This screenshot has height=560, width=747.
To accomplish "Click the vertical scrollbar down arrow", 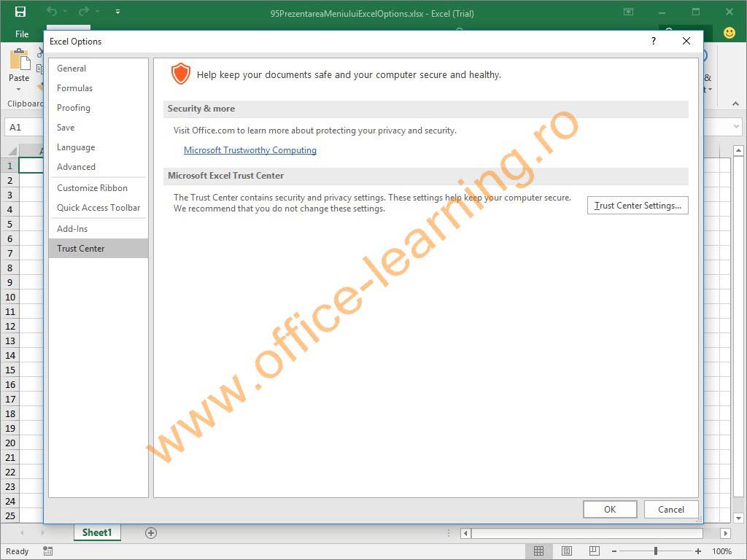I will pyautogui.click(x=738, y=518).
